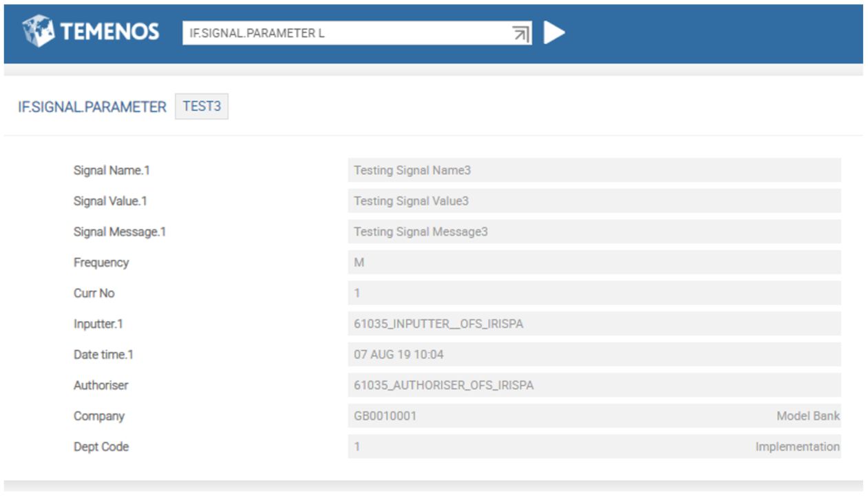Screen dimensions: 868x496
Task: Click the TEMENOS brand name text
Action: click(x=109, y=32)
